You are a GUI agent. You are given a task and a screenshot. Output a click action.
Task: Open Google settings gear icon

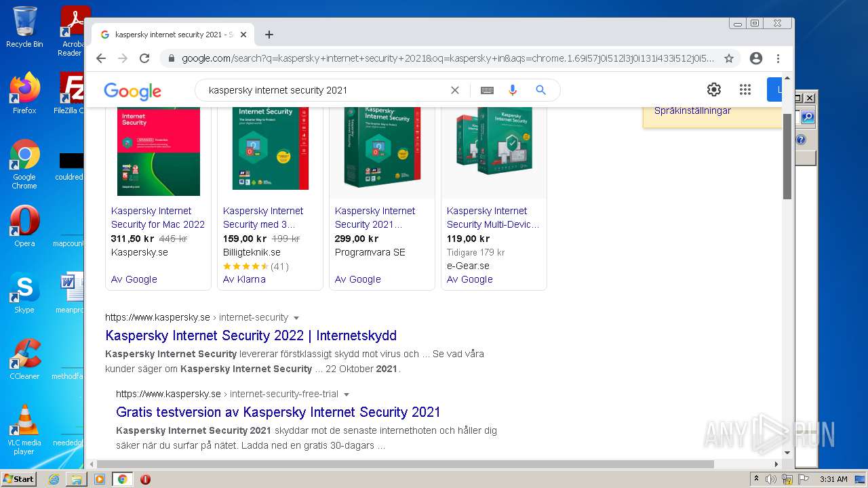(x=714, y=89)
